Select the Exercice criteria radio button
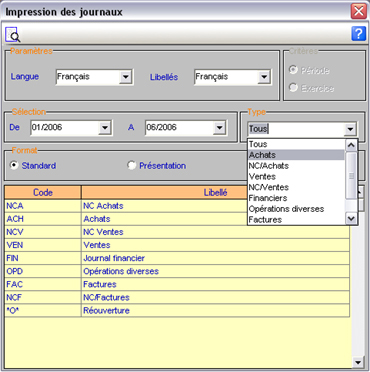Viewport: 370px width, 372px height. pyautogui.click(x=293, y=87)
